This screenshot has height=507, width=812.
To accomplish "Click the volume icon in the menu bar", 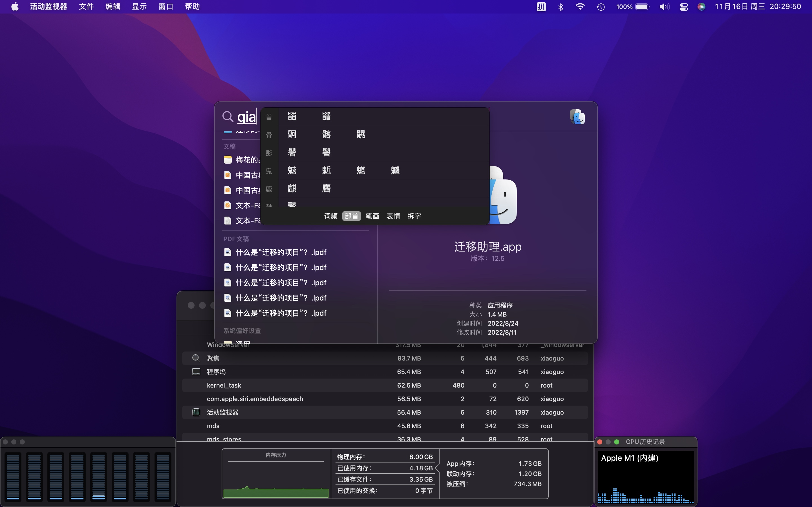I will click(x=664, y=7).
